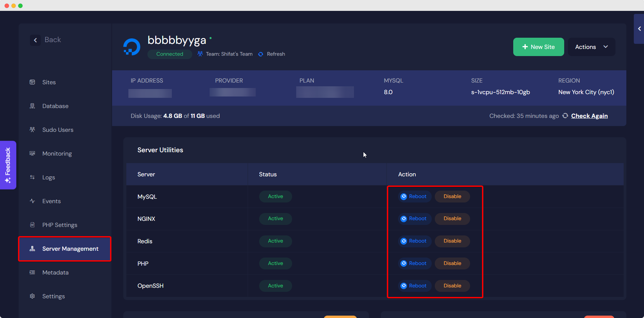Disable the NGINX service
The width and height of the screenshot is (644, 318).
pyautogui.click(x=452, y=218)
